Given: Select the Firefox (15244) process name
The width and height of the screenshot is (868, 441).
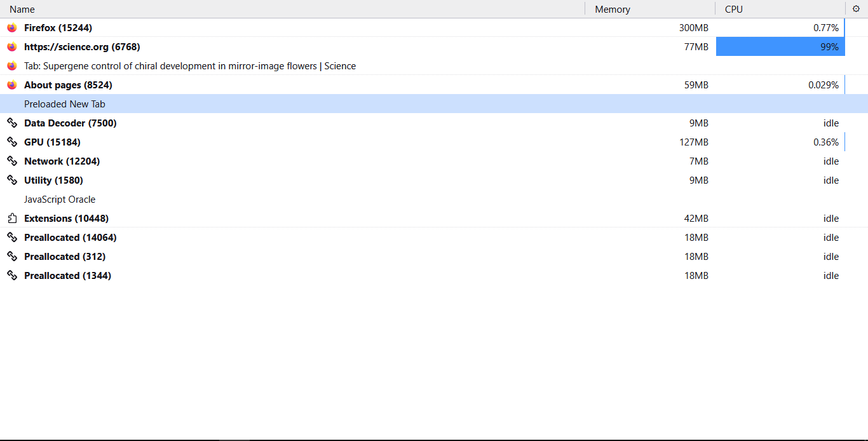Looking at the screenshot, I should [x=58, y=28].
